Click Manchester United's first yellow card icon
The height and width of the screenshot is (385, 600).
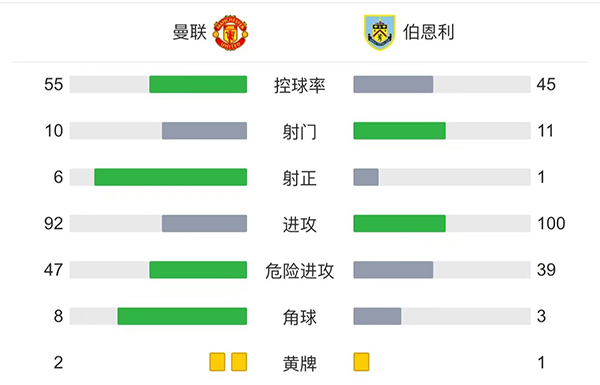217,362
